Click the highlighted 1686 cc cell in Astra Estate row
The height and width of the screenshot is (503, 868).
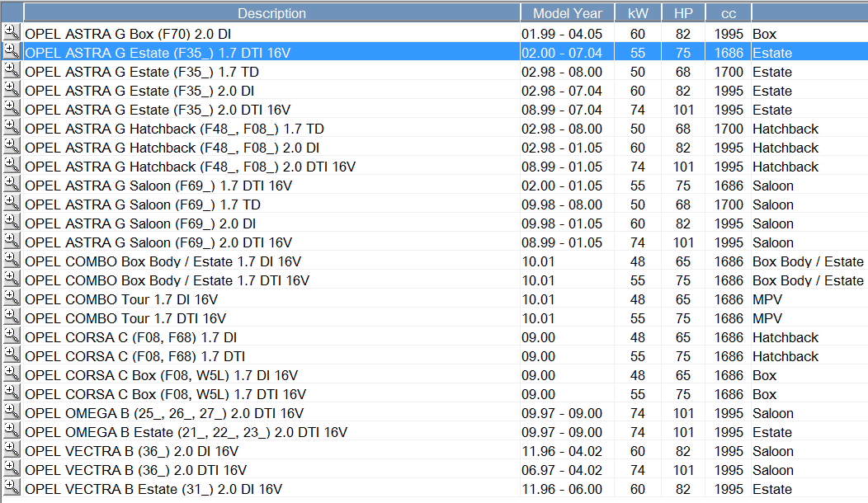(x=729, y=53)
